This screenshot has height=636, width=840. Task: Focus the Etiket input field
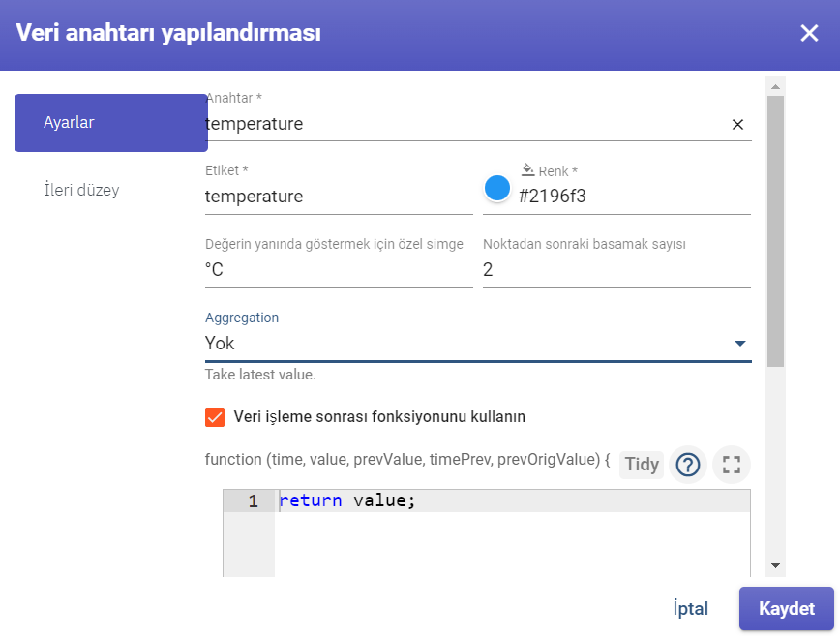pyautogui.click(x=339, y=197)
